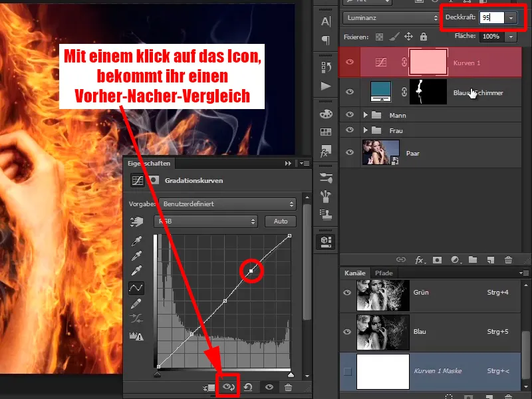
Task: Toggle visibility of the Blau channel
Action: [x=347, y=331]
